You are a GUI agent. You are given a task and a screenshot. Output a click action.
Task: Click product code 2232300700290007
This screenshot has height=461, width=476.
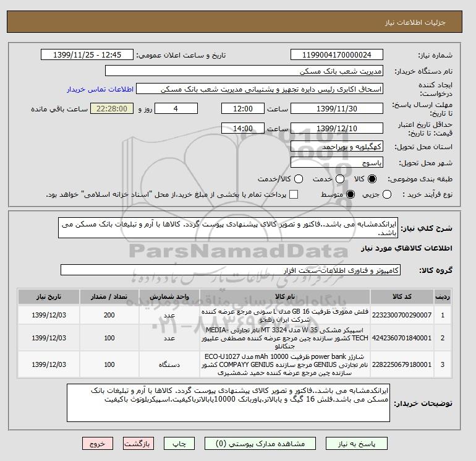pos(402,315)
